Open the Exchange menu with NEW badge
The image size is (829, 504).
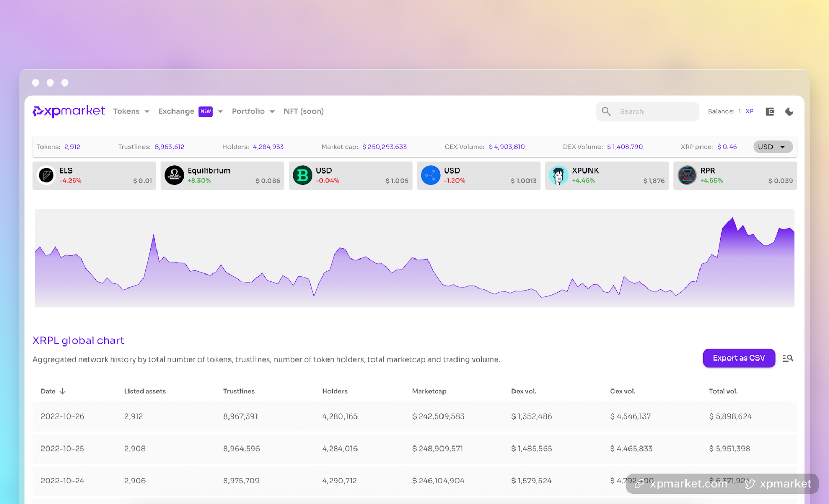click(176, 111)
